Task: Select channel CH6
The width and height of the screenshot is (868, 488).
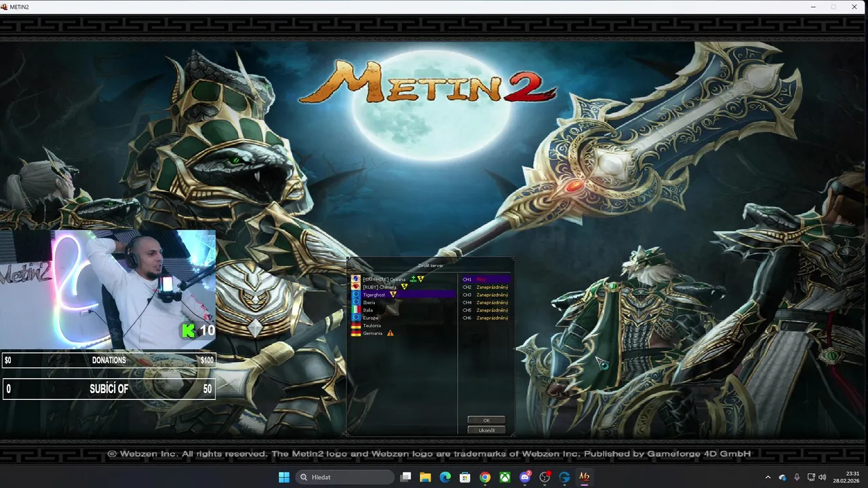Action: click(485, 318)
